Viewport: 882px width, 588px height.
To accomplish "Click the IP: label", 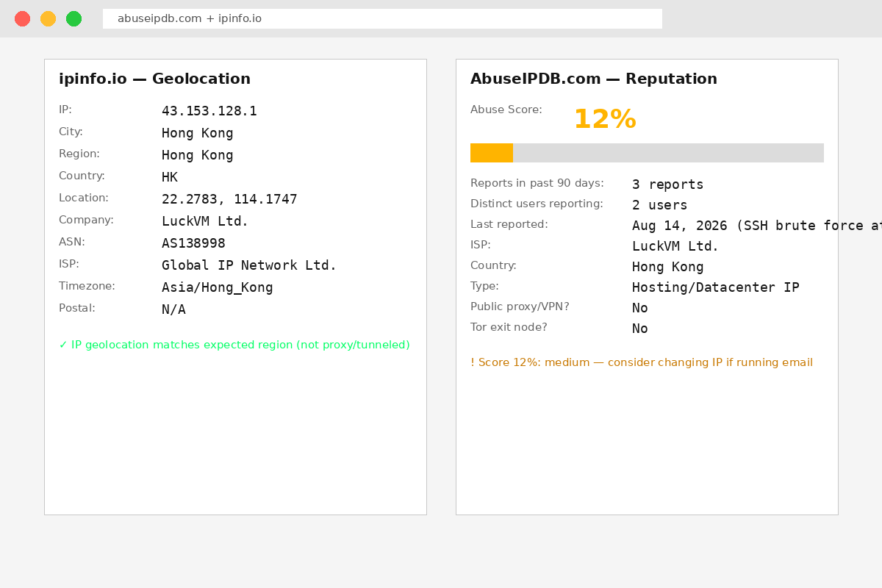I will 65,110.
